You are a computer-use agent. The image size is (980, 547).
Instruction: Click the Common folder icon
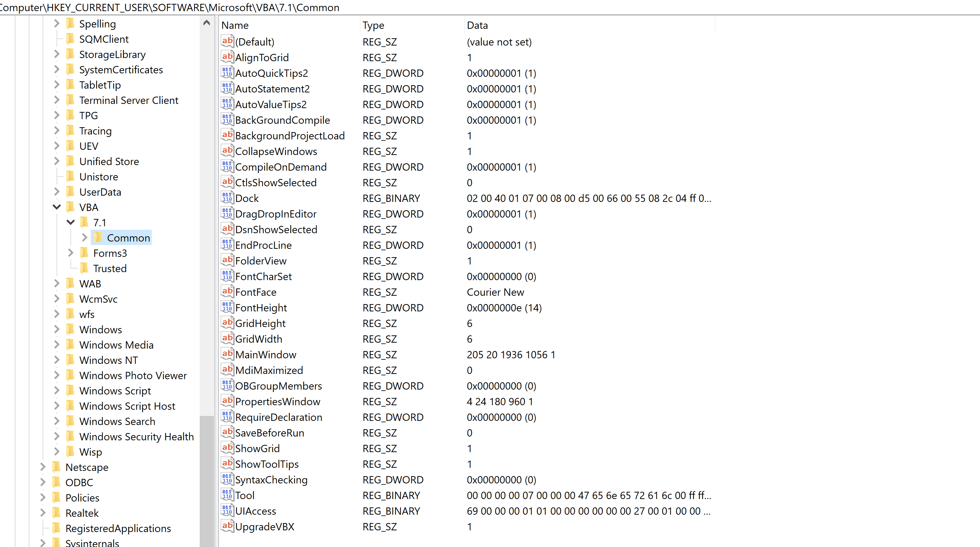pos(98,238)
